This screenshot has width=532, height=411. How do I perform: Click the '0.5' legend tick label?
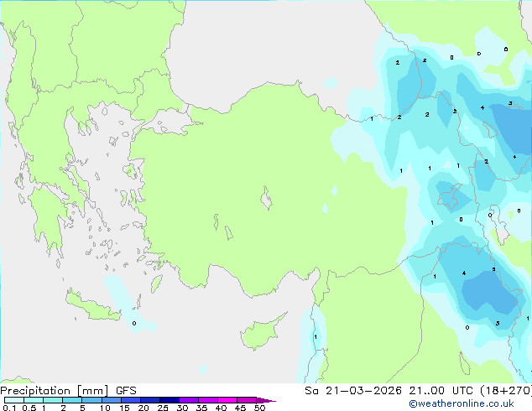(29, 408)
